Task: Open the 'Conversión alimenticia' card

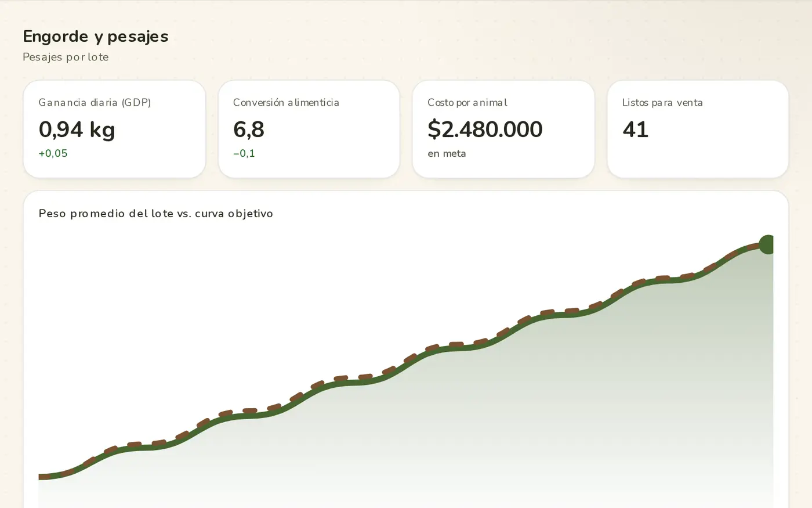Action: [309, 129]
